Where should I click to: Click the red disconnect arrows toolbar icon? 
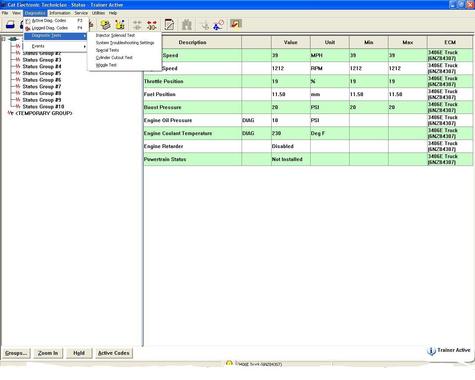(152, 25)
